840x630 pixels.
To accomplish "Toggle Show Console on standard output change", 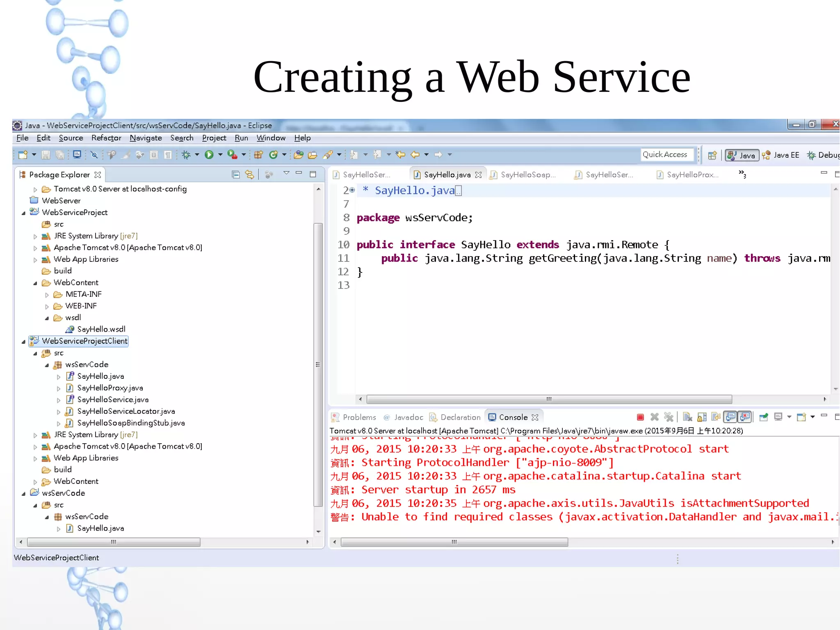I will tap(730, 417).
